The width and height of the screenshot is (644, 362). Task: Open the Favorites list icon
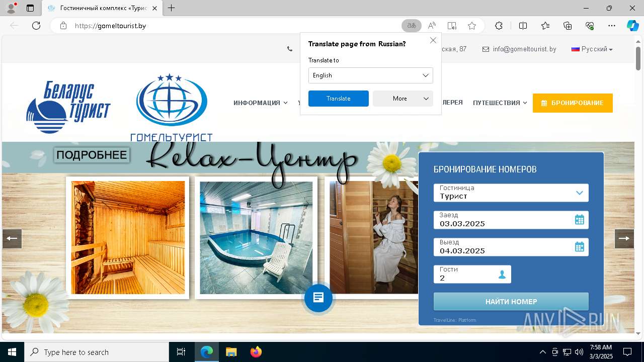tap(545, 26)
